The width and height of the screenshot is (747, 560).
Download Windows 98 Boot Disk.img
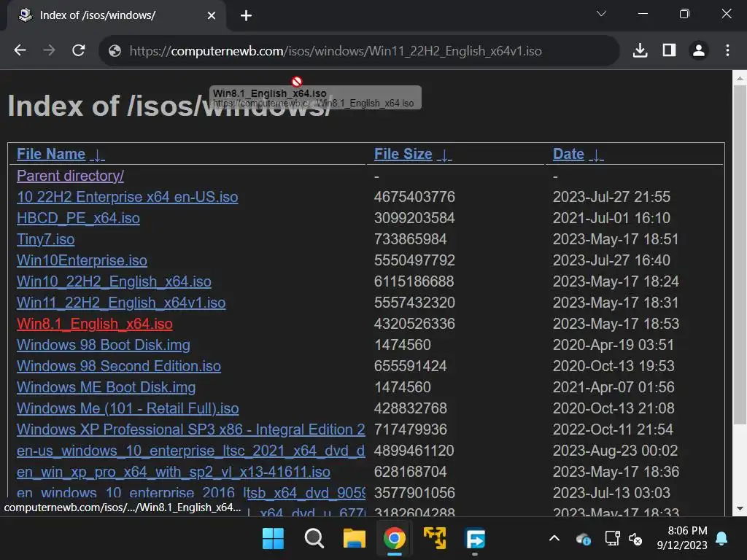coord(104,345)
